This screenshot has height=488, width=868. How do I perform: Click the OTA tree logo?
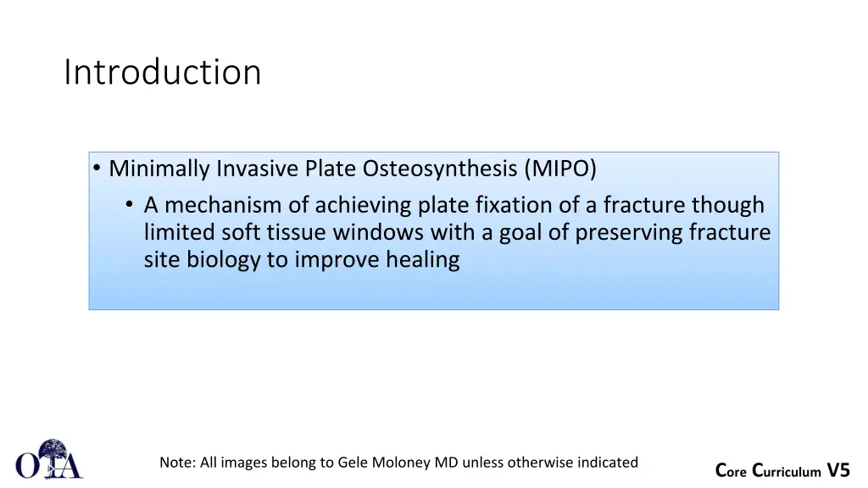[48, 460]
